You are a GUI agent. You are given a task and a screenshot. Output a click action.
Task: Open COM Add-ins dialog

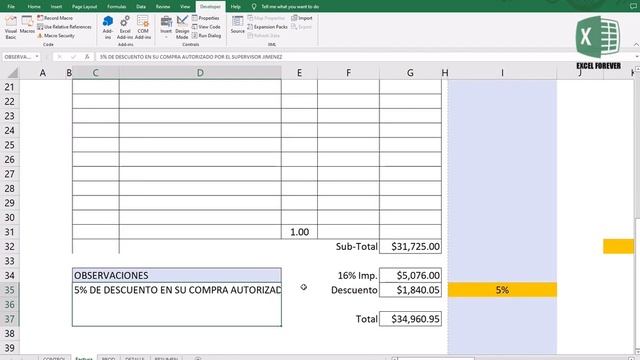point(143,28)
